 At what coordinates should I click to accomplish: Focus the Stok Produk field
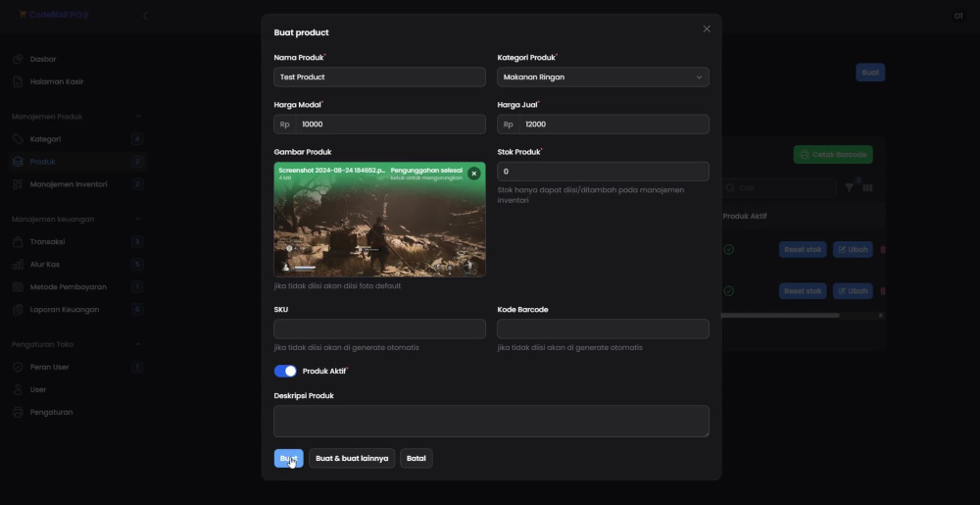point(603,172)
